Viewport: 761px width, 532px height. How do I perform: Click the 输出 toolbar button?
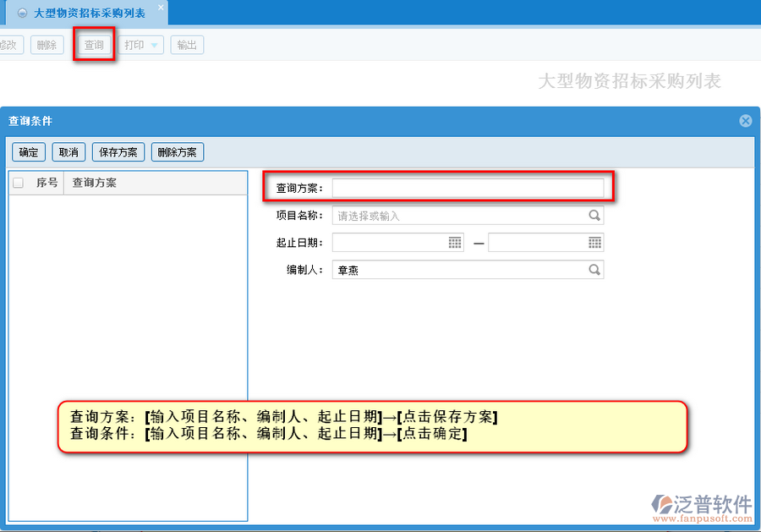click(187, 45)
